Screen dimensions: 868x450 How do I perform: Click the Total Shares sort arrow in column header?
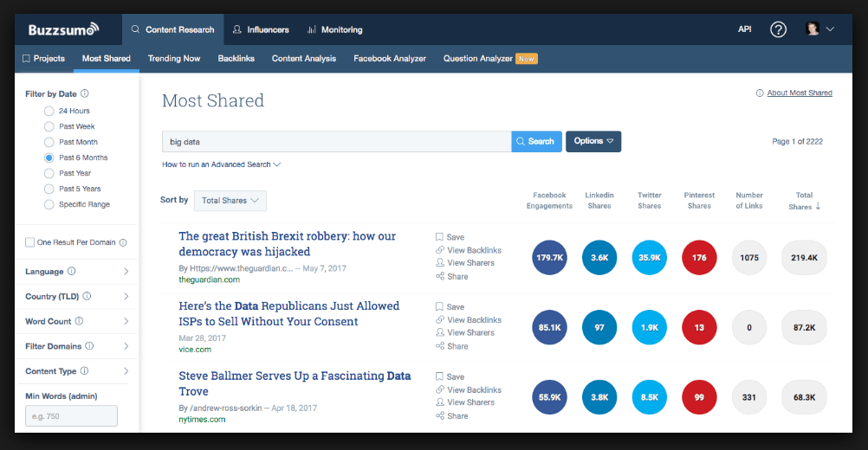pyautogui.click(x=818, y=206)
